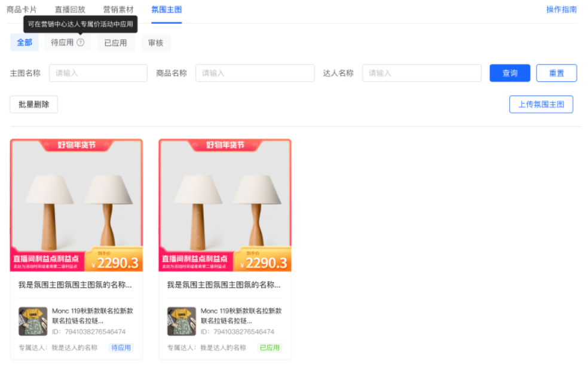Viewport: 588px width, 365px height.
Task: Click product thumbnail in the first card
Action: (33, 321)
